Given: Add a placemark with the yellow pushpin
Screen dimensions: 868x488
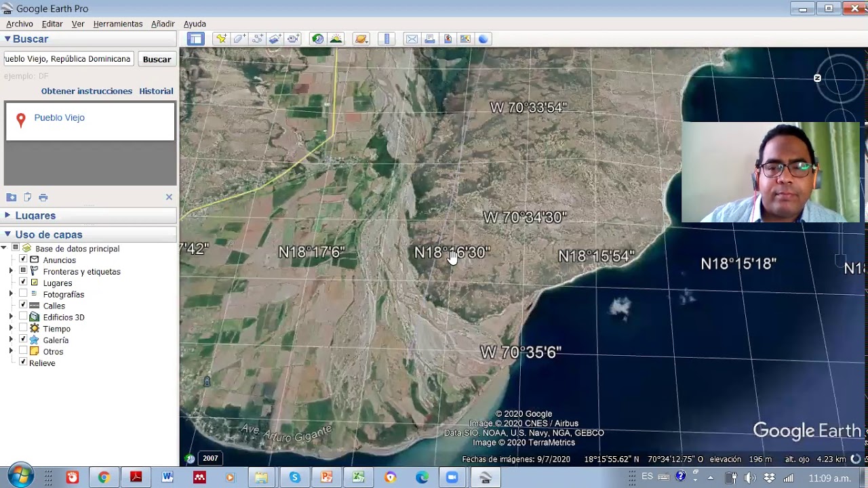Looking at the screenshot, I should (221, 39).
